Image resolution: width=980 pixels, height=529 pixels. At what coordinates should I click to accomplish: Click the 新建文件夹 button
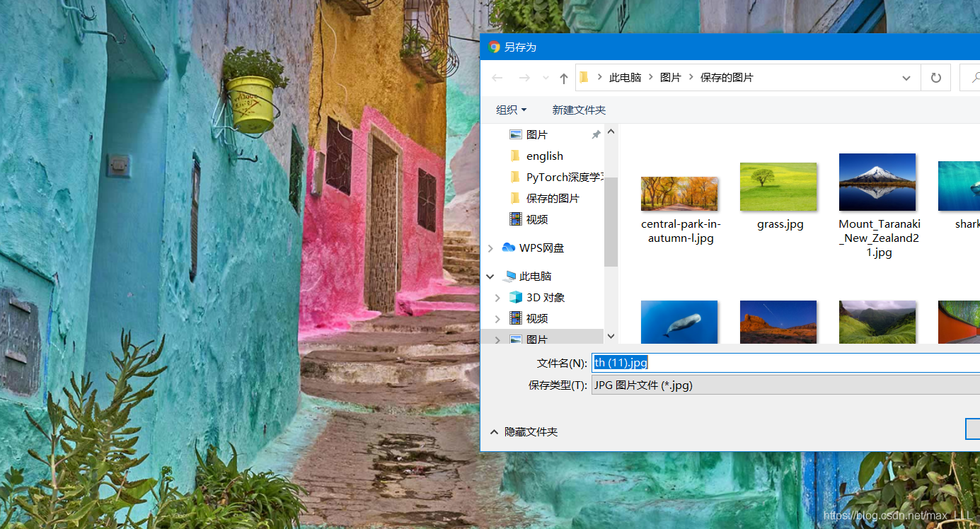click(579, 110)
